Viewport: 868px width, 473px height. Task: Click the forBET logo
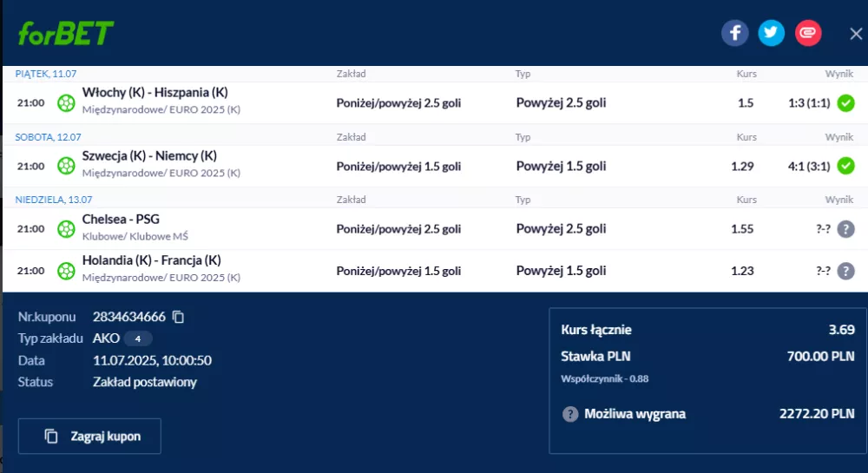(66, 33)
